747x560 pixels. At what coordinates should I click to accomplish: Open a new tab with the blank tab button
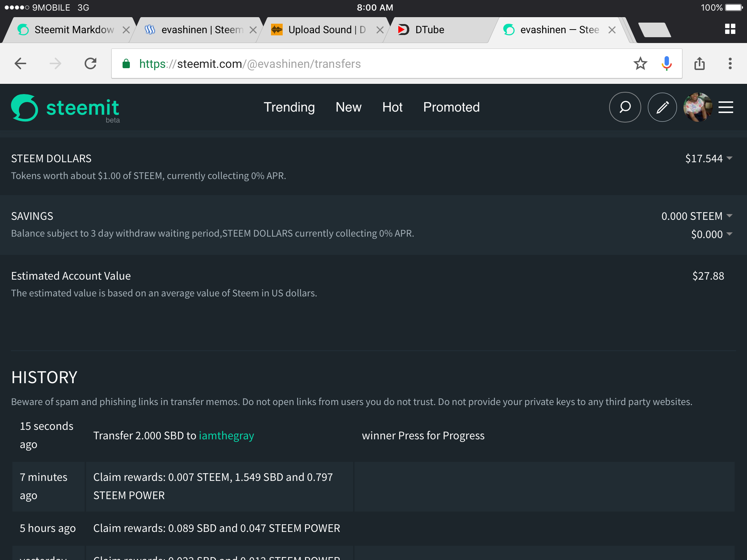coord(655,30)
